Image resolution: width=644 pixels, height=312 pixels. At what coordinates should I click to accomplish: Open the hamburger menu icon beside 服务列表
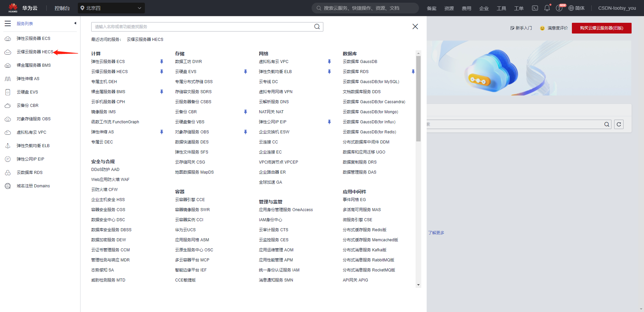click(x=8, y=23)
